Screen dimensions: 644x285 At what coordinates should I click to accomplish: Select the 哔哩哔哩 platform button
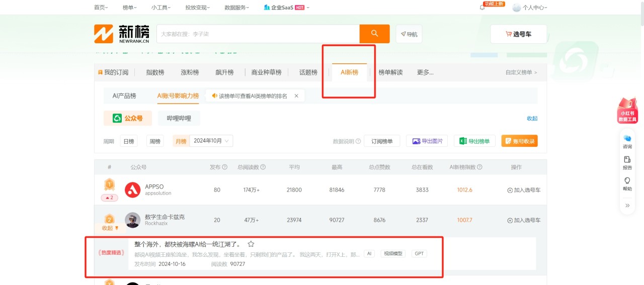(x=179, y=118)
